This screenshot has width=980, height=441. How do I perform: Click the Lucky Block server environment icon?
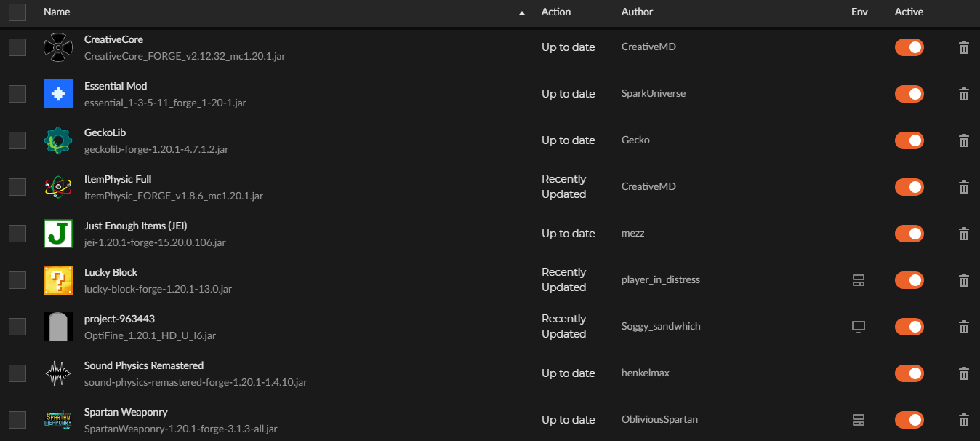tap(859, 280)
